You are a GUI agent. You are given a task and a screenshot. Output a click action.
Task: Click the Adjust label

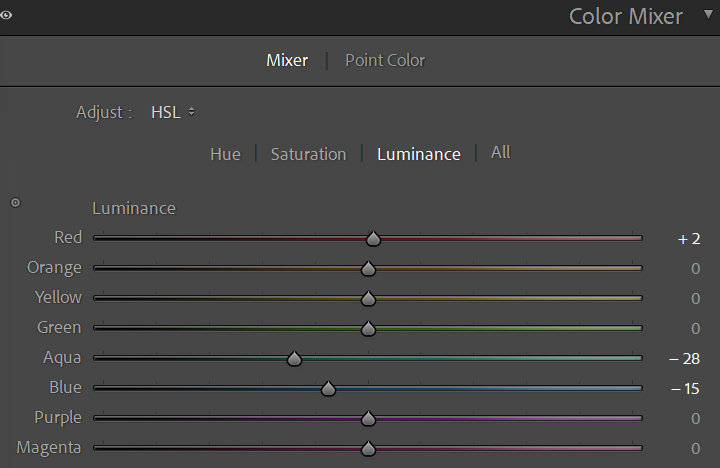click(104, 113)
